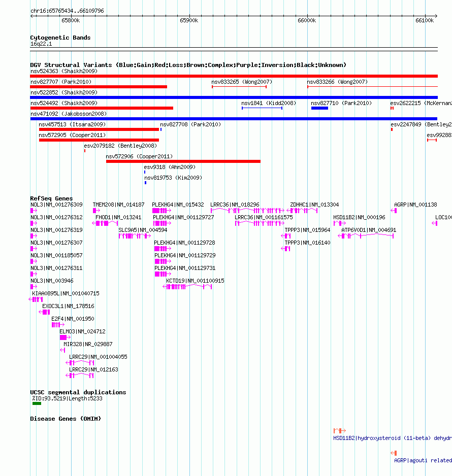
Task: Click the Disease Genes (OMIM) track title
Action: coord(66,419)
